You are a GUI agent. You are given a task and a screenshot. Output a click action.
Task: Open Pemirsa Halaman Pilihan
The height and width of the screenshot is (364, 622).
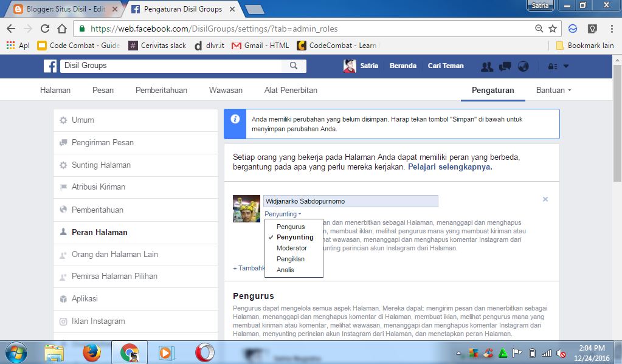pyautogui.click(x=136, y=276)
